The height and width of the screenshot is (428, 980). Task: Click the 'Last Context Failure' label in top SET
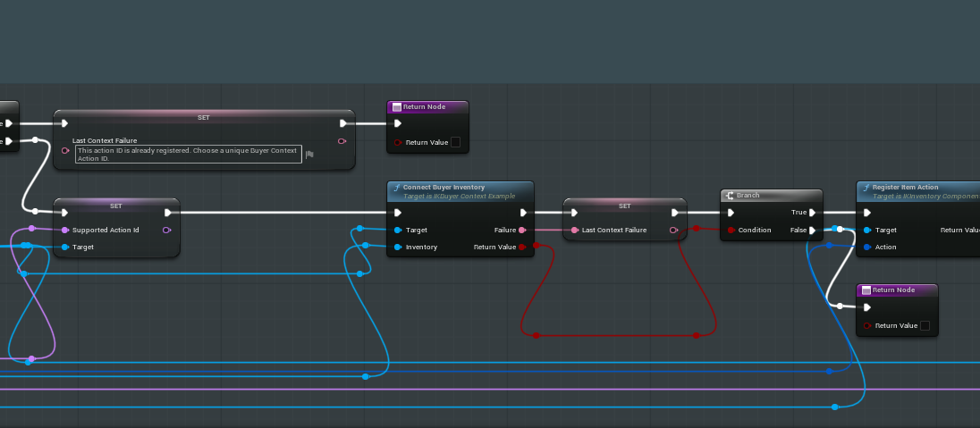click(105, 140)
